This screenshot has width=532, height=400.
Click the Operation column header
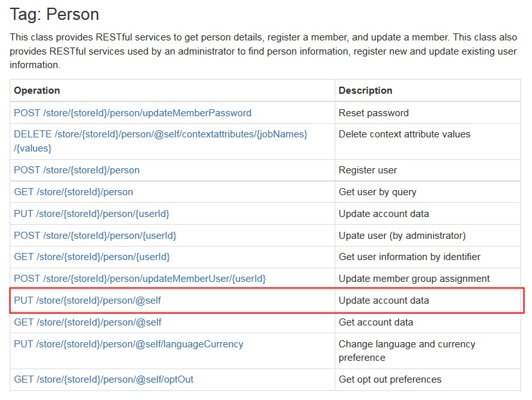coord(37,91)
